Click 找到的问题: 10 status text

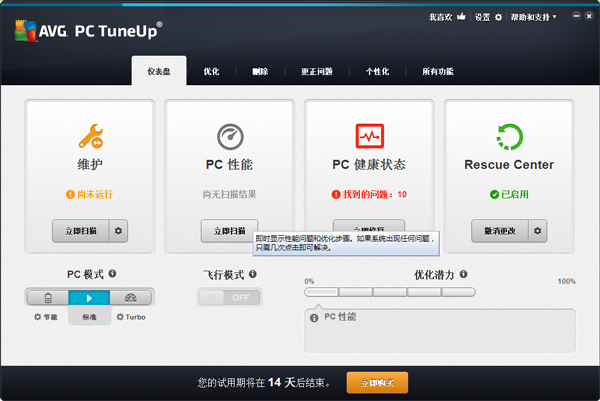pos(375,194)
